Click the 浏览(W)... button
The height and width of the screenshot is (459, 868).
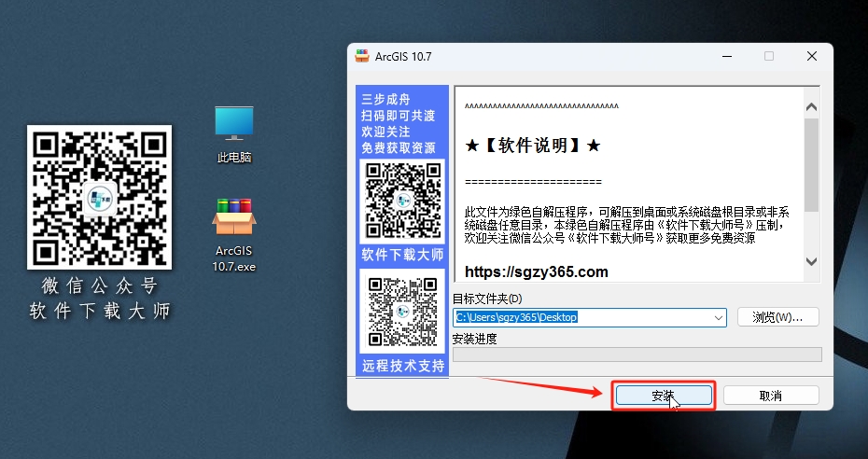click(x=777, y=317)
